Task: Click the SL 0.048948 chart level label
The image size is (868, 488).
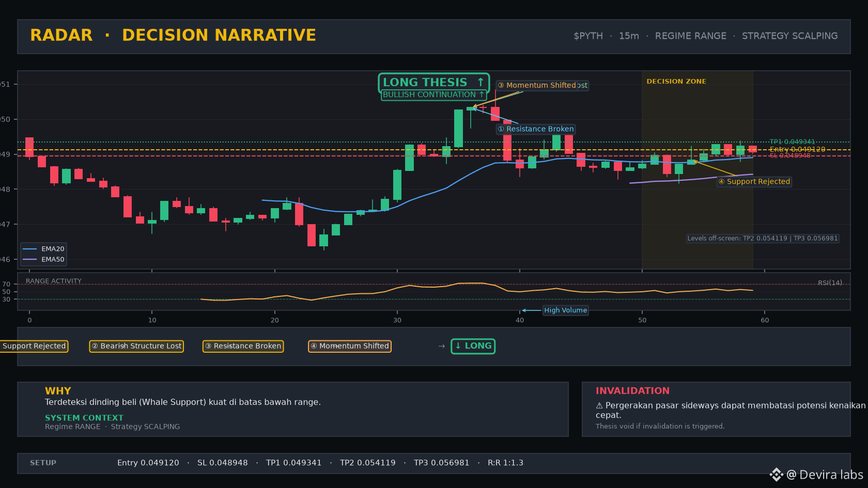Action: pyautogui.click(x=790, y=155)
